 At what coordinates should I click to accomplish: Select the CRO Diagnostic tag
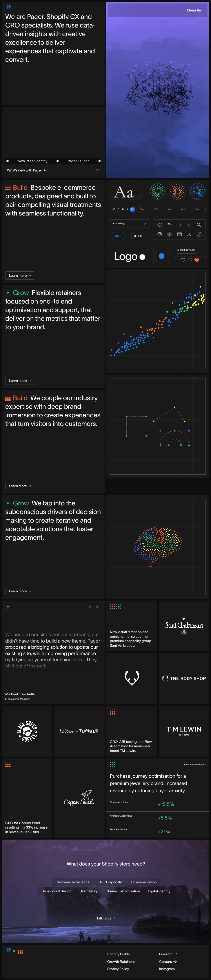point(110,882)
